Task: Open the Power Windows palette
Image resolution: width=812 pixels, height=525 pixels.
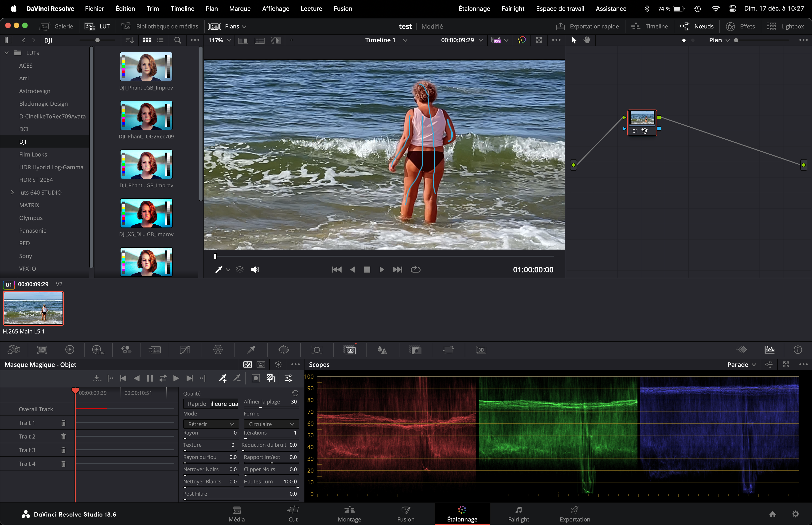Action: point(284,350)
